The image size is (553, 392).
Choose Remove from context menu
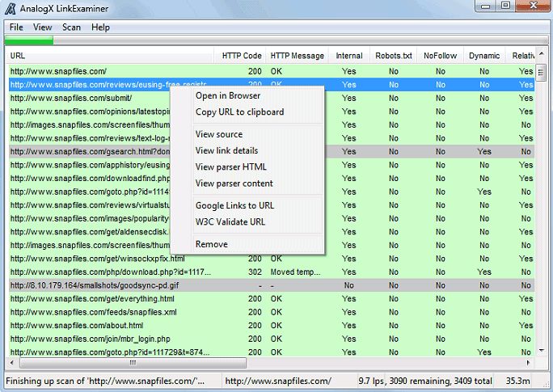pos(258,244)
